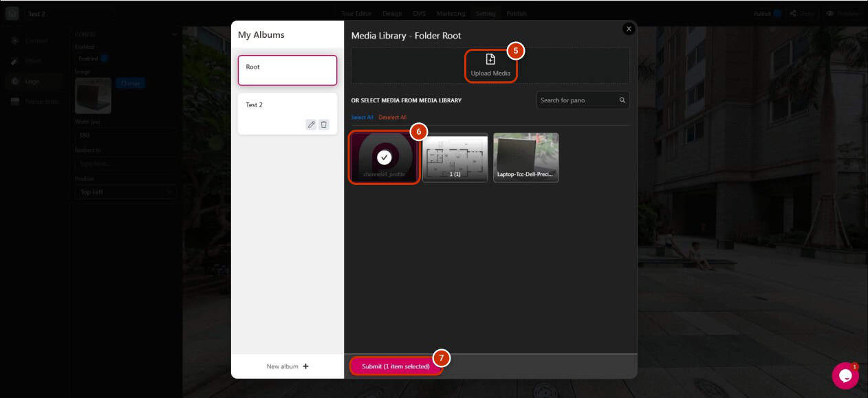868x398 pixels.
Task: Click the Upload Media file icon
Action: point(490,60)
